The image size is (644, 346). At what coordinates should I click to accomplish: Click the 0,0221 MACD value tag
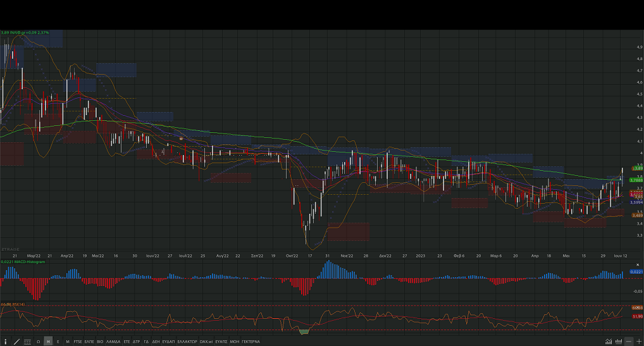(636, 272)
